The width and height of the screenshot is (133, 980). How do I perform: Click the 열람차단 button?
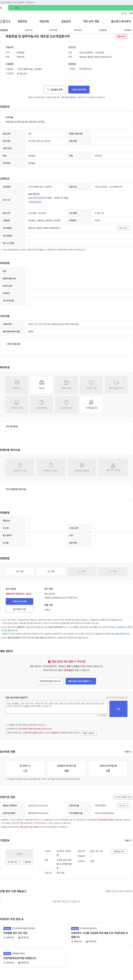(27, 862)
